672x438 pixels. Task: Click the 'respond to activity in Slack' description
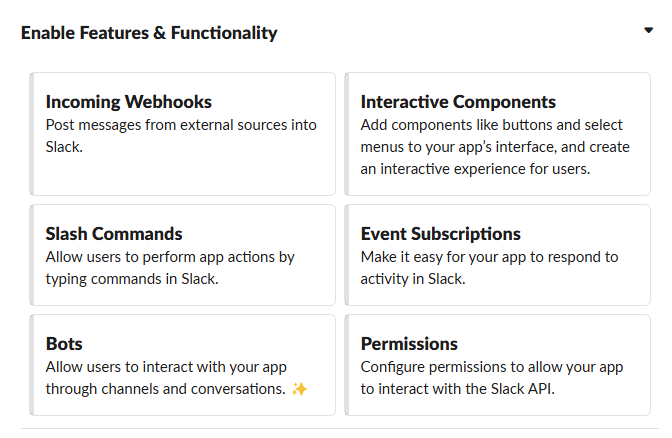(x=489, y=268)
